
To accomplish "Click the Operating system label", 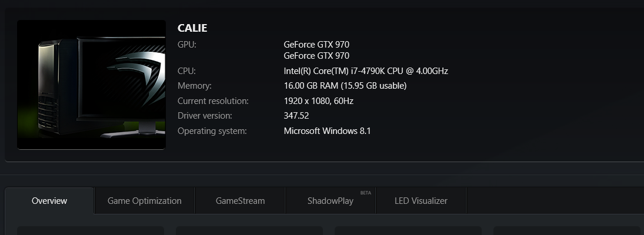I will tap(212, 130).
